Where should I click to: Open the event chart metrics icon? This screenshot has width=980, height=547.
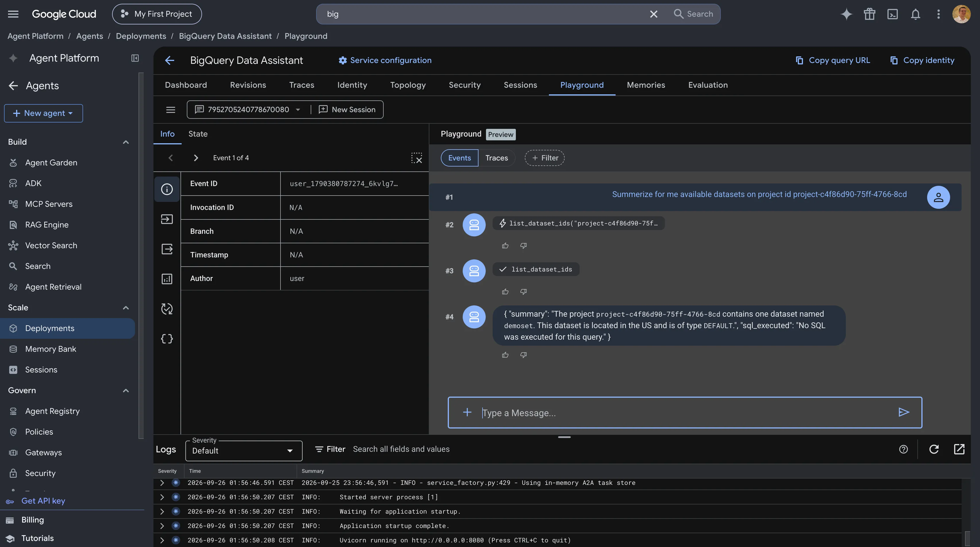167,279
